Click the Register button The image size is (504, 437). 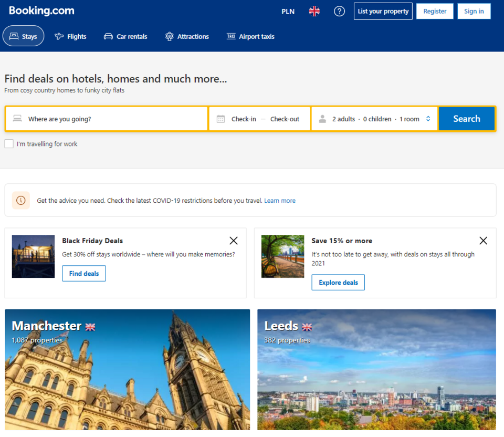[435, 11]
